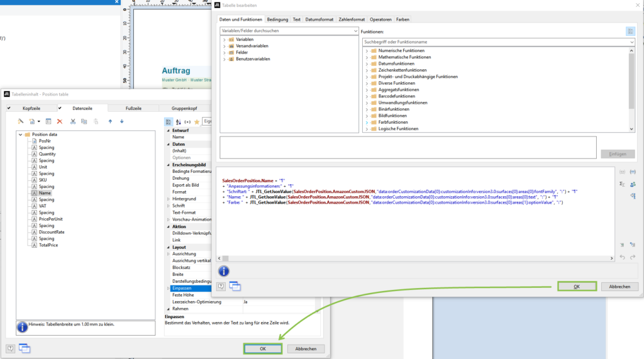644x359 pixels.
Task: Move the column down with blue arrow
Action: coord(122,121)
